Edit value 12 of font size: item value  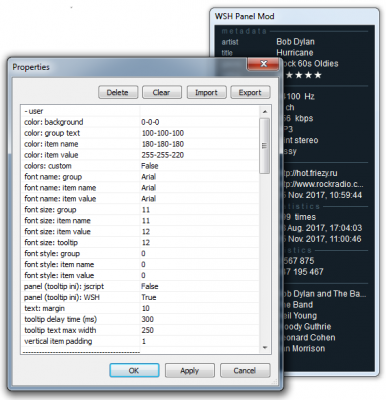pos(146,232)
